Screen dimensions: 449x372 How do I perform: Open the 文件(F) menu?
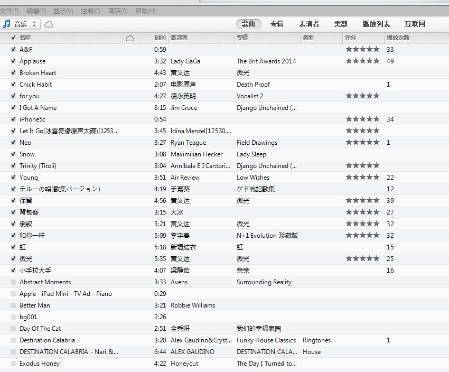[x=8, y=11]
